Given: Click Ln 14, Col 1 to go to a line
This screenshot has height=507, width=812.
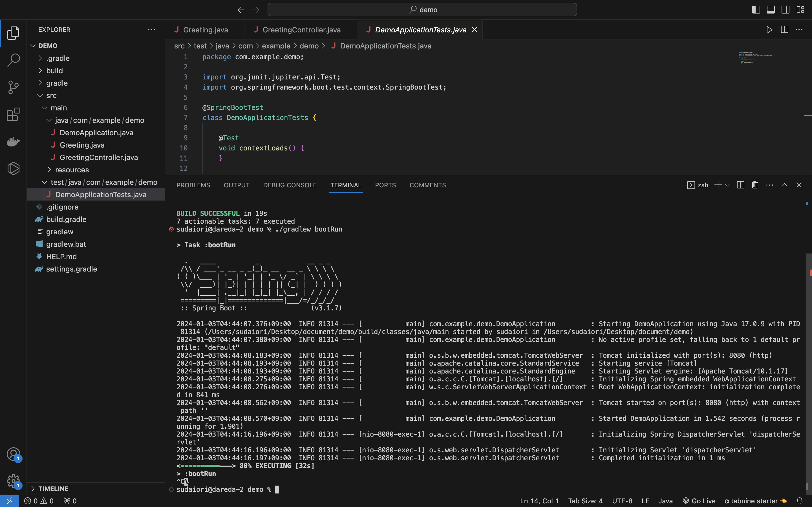Looking at the screenshot, I should 539,501.
